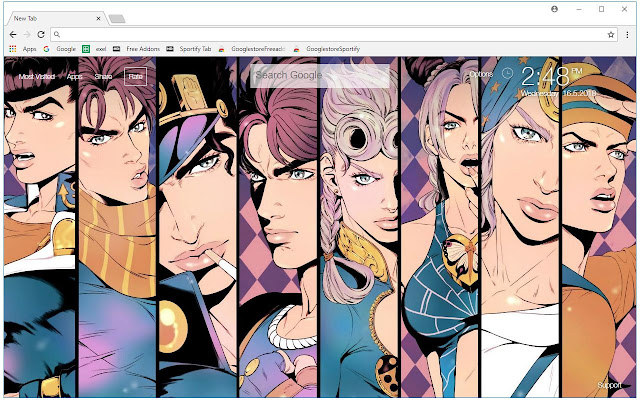Open the Support link

609,385
